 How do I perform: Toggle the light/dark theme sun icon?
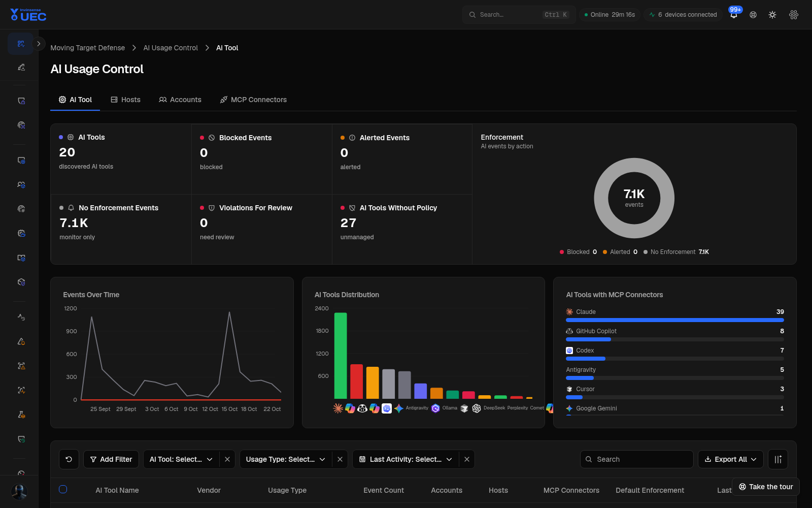tap(772, 15)
